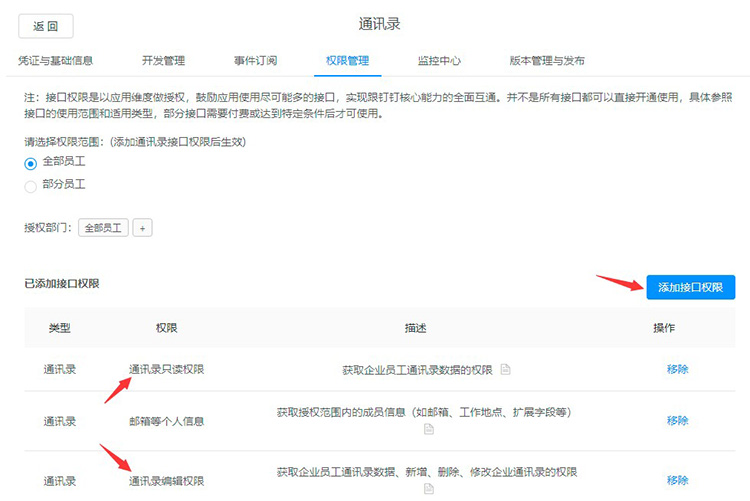
Task: Click the 授权部门 label
Action: (48, 228)
